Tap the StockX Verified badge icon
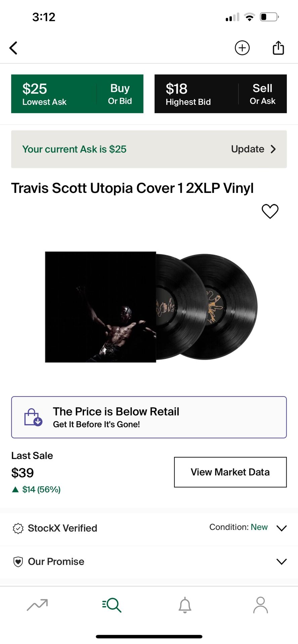This screenshot has width=298, height=644. coord(18,528)
